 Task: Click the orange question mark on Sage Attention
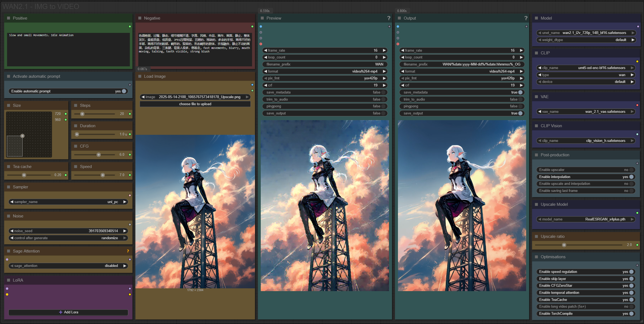[128, 251]
